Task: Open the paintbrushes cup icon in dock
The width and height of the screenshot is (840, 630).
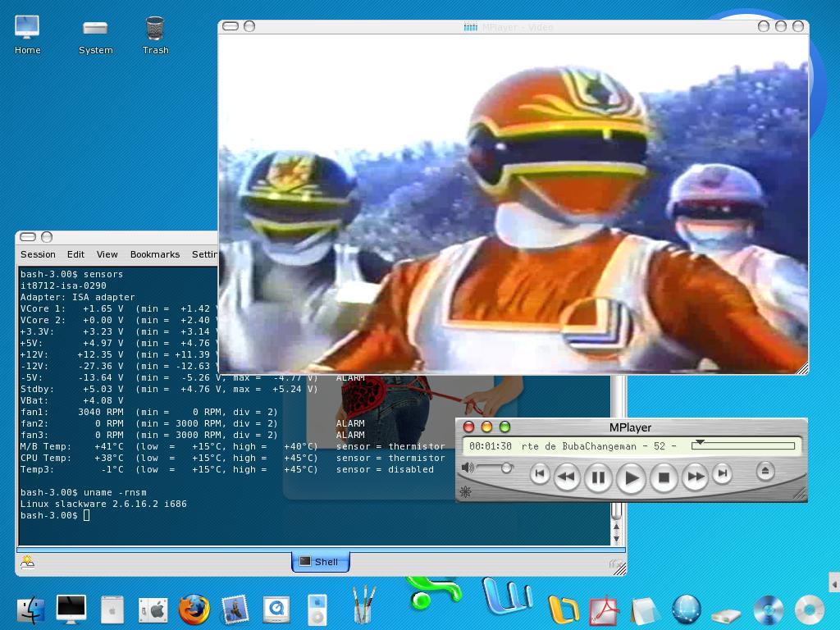Action: [x=363, y=605]
